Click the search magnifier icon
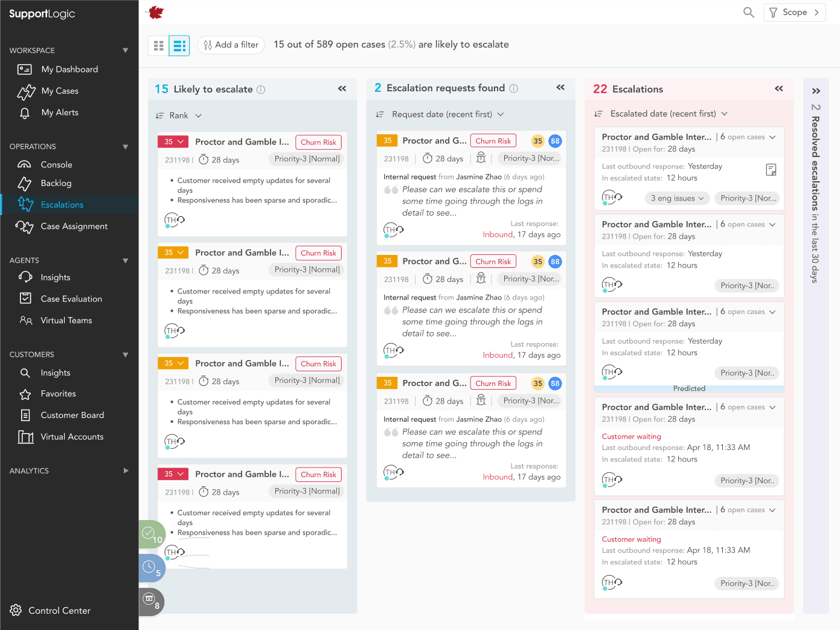This screenshot has width=840, height=630. 748,13
